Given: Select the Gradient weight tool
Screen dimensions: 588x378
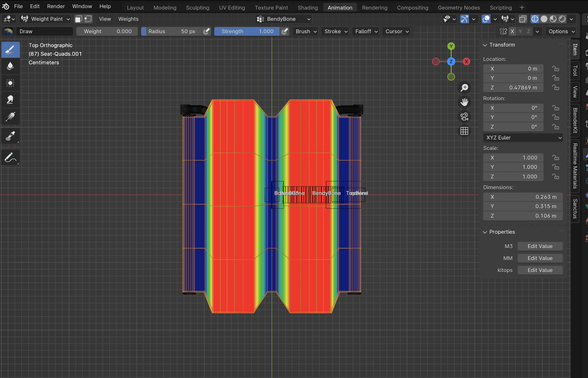Looking at the screenshot, I should coord(11,116).
